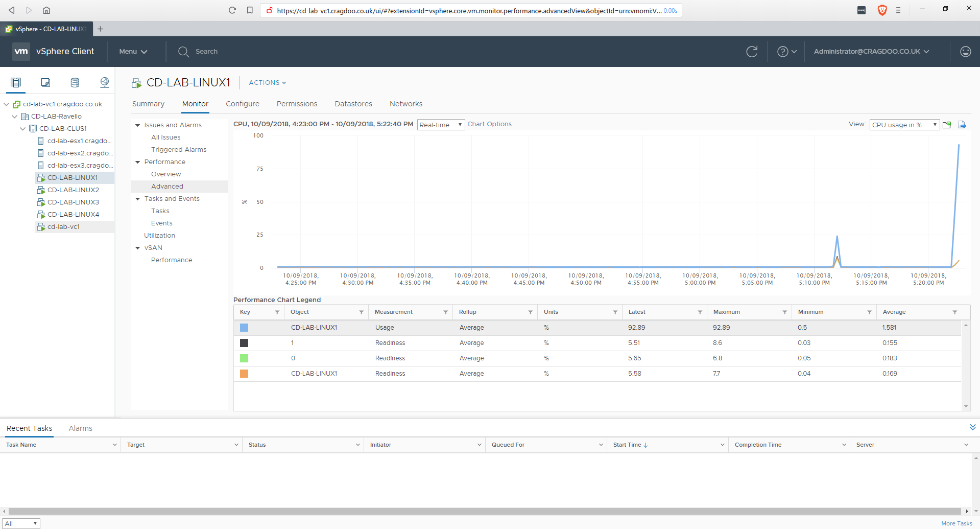Open All Issues in monitor menu

coord(166,137)
